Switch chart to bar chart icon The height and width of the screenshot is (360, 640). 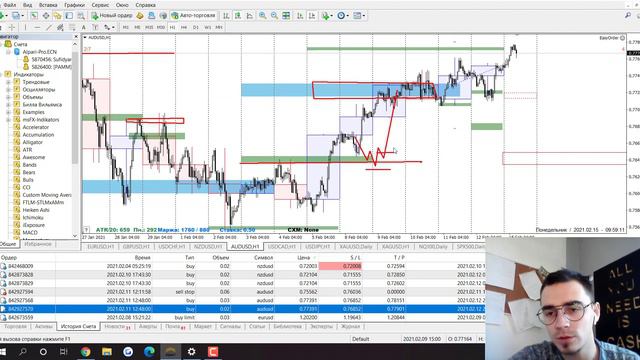[226, 16]
